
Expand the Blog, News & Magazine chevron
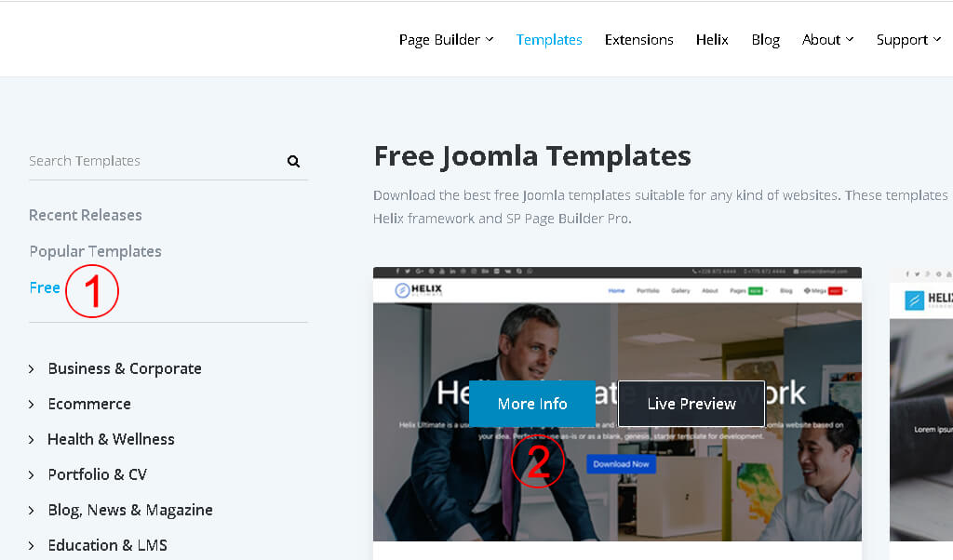[x=32, y=510]
